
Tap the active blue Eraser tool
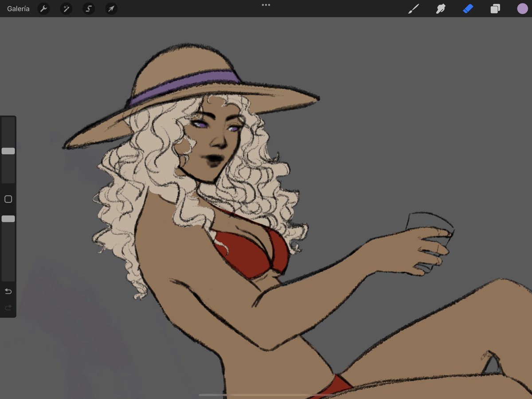click(x=468, y=8)
